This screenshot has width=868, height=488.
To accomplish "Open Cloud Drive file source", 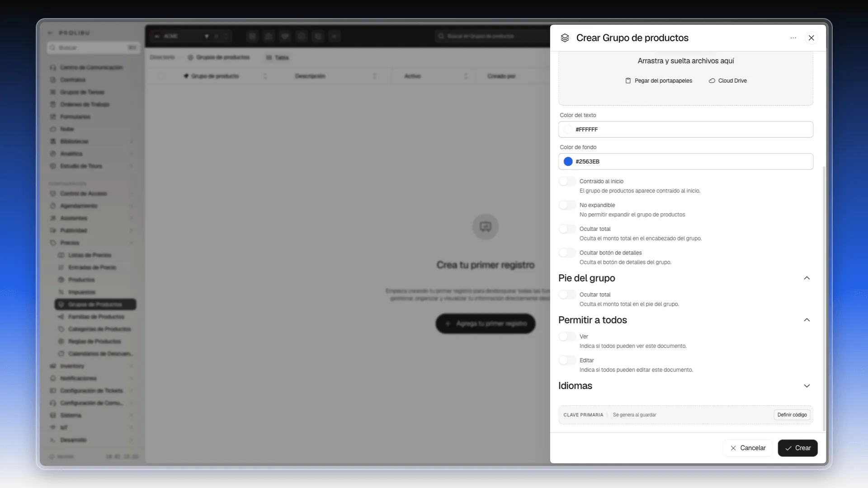I will pos(728,80).
